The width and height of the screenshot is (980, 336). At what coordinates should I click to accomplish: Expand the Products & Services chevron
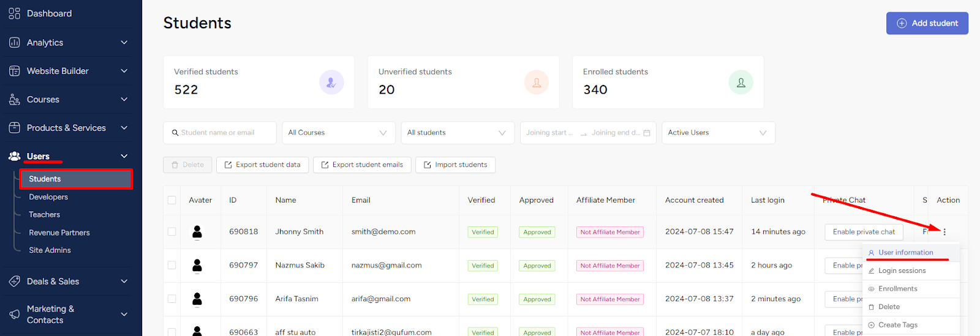pyautogui.click(x=124, y=128)
